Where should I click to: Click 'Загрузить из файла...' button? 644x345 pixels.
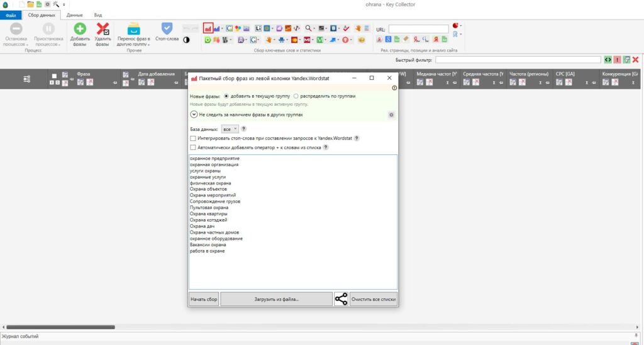tap(276, 299)
